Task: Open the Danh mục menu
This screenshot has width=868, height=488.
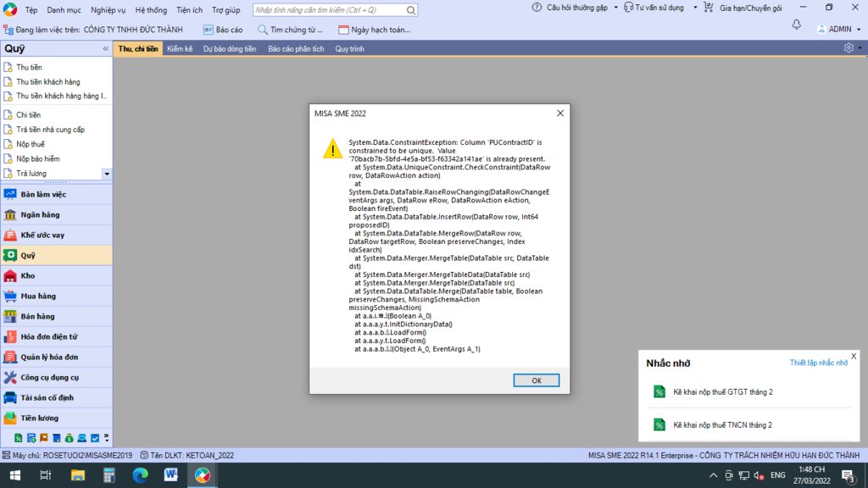Action: (64, 10)
